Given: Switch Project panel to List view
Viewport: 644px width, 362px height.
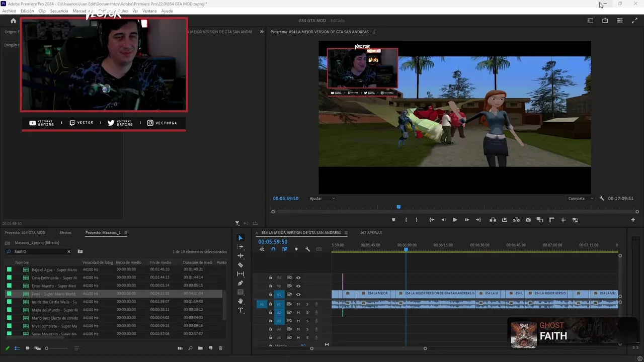Looking at the screenshot, I should 17,348.
